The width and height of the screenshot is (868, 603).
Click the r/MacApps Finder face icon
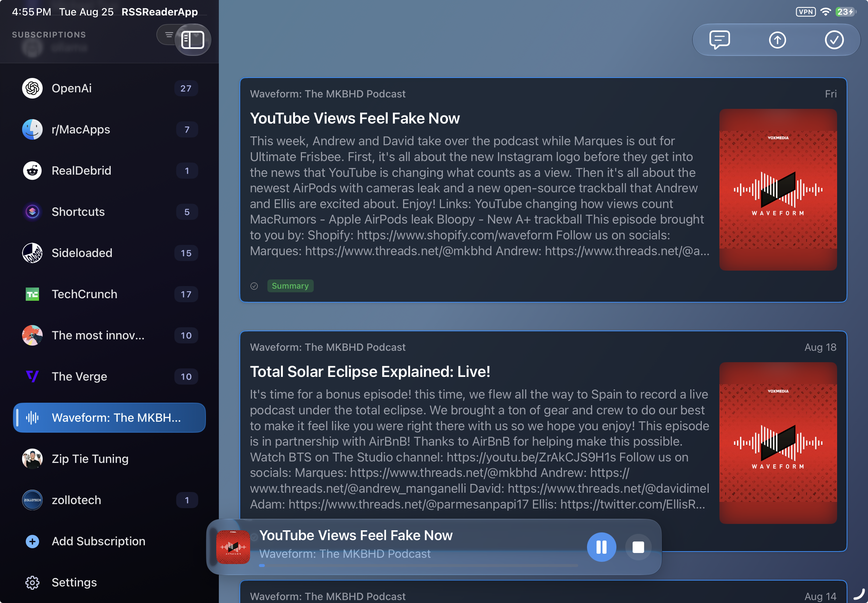click(32, 129)
